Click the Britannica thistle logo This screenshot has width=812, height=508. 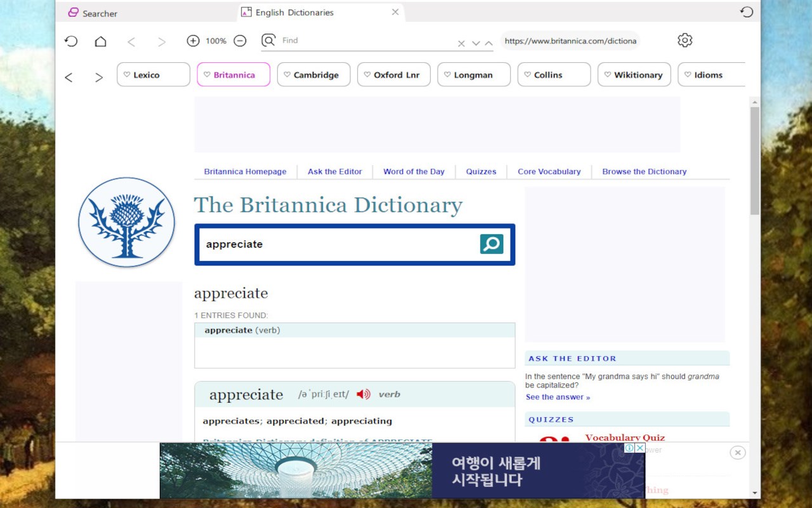click(x=127, y=222)
